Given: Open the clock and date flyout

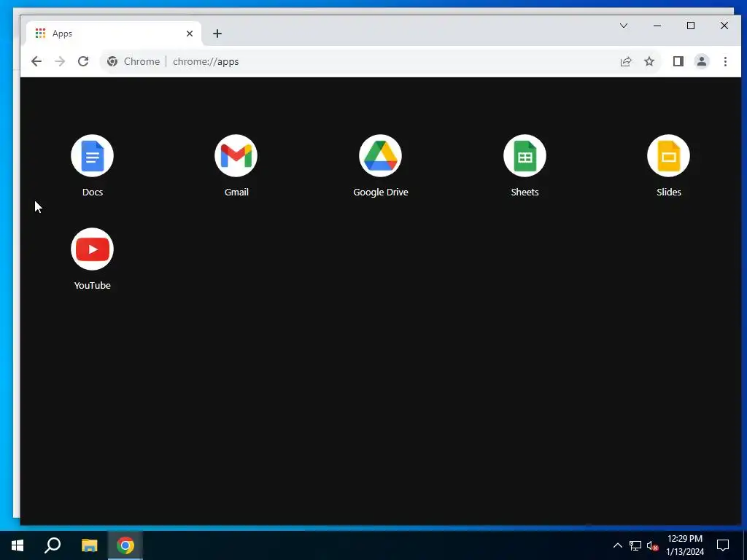Looking at the screenshot, I should pos(685,545).
